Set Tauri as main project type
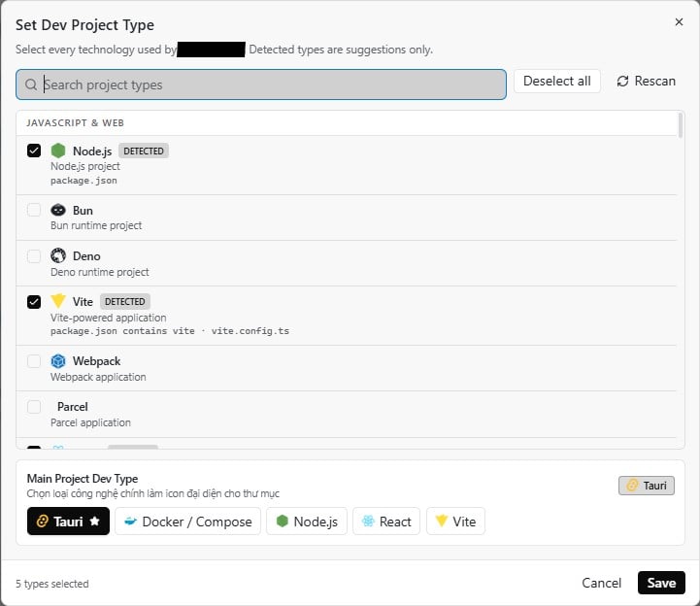This screenshot has height=606, width=700. [68, 521]
